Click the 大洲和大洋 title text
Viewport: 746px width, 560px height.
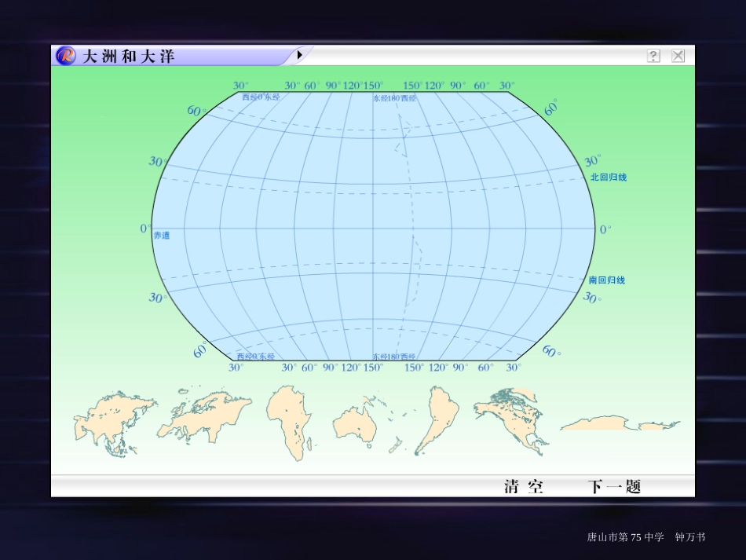[129, 56]
